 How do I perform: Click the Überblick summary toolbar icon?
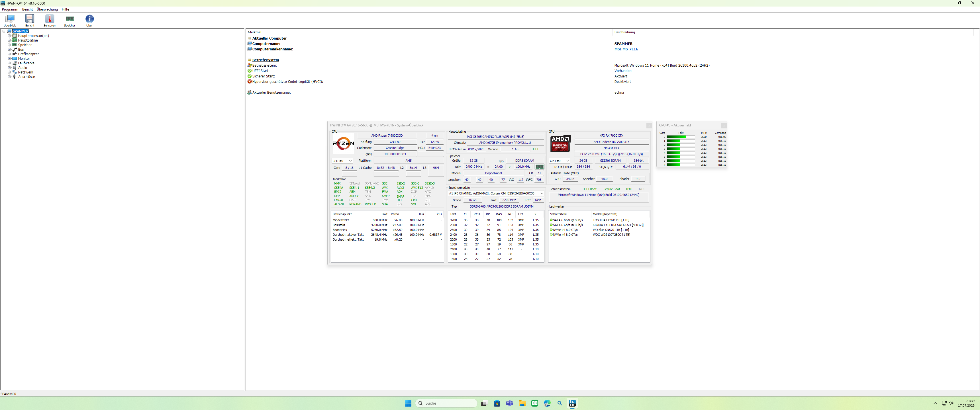pos(10,20)
